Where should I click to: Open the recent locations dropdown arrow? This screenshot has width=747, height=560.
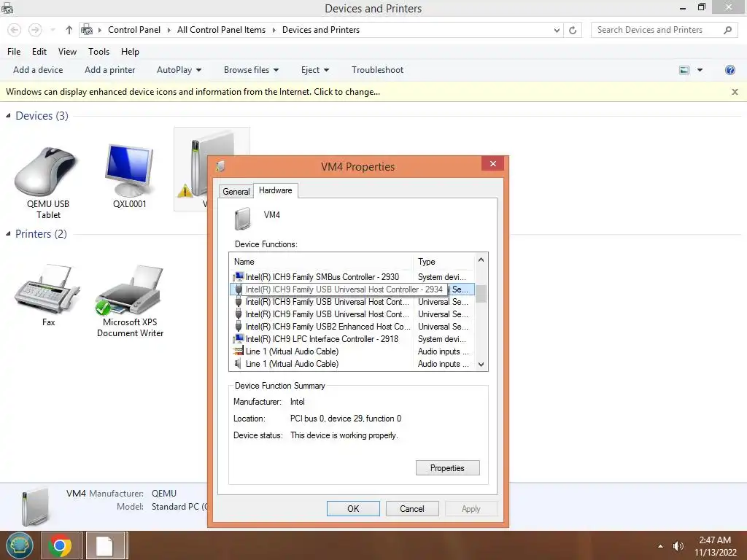pyautogui.click(x=53, y=30)
